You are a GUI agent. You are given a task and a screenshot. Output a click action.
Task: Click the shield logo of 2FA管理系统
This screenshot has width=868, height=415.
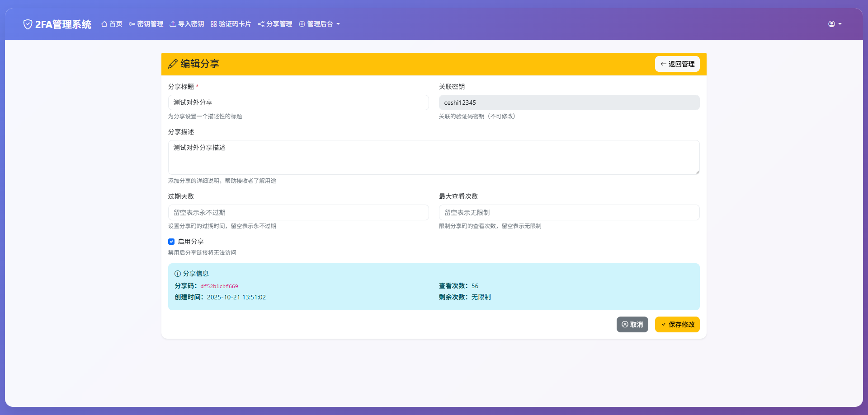[28, 24]
